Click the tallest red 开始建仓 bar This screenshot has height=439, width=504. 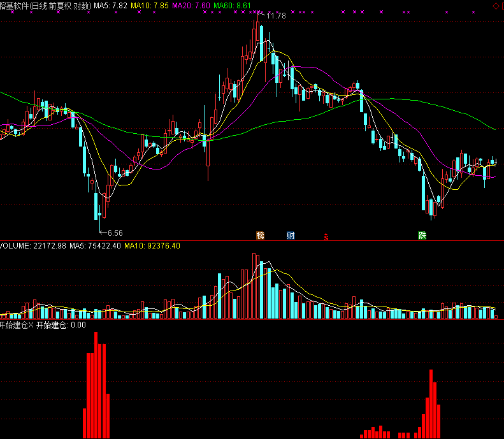(x=96, y=385)
